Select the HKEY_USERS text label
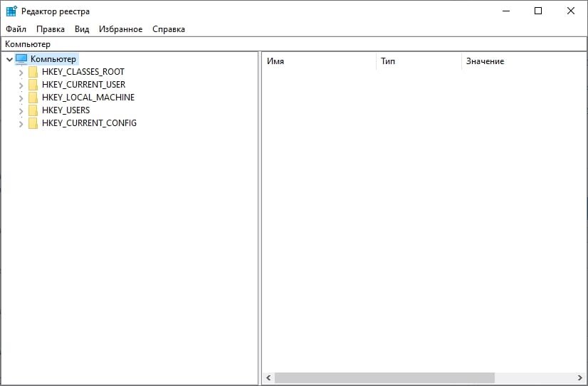 tap(65, 110)
